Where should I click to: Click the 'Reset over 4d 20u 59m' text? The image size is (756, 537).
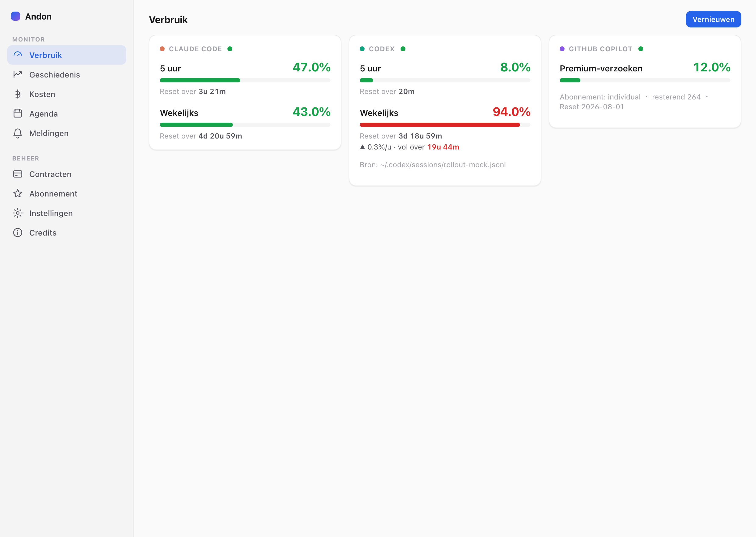201,136
